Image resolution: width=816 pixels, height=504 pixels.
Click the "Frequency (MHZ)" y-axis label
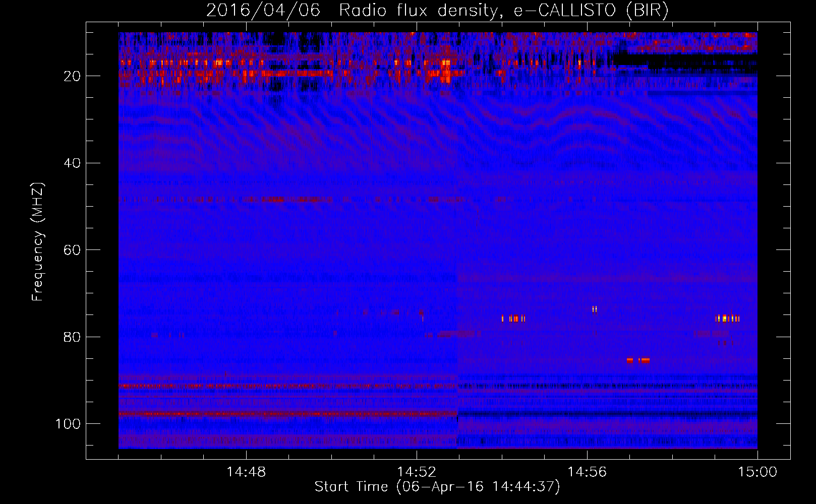38,242
